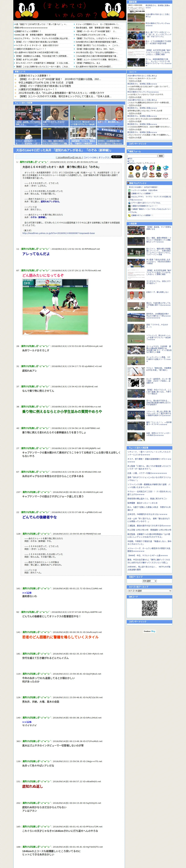Open the article title 大谷の164キロ打った糸井
This screenshot has width=186, height=868.
click(64, 150)
